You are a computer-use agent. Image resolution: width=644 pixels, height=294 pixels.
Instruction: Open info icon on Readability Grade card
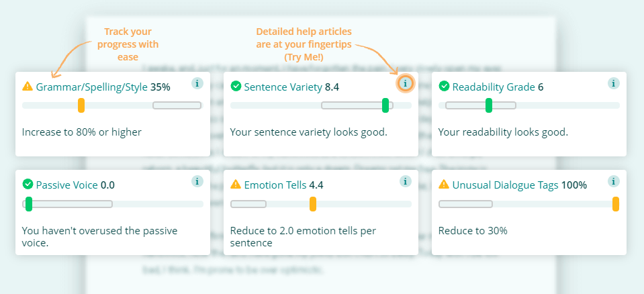(x=614, y=83)
